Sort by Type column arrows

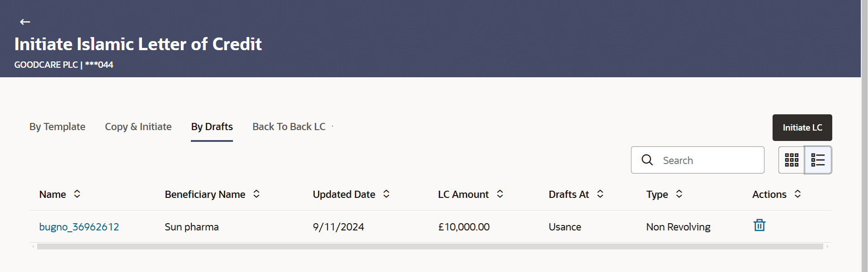coord(679,194)
